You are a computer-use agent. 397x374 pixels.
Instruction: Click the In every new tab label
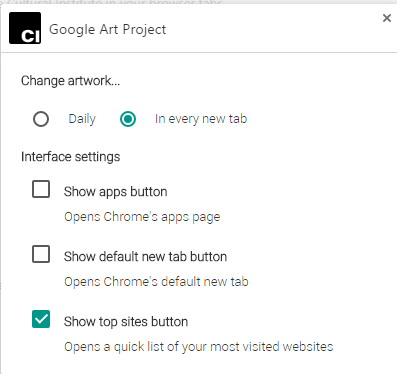(201, 119)
